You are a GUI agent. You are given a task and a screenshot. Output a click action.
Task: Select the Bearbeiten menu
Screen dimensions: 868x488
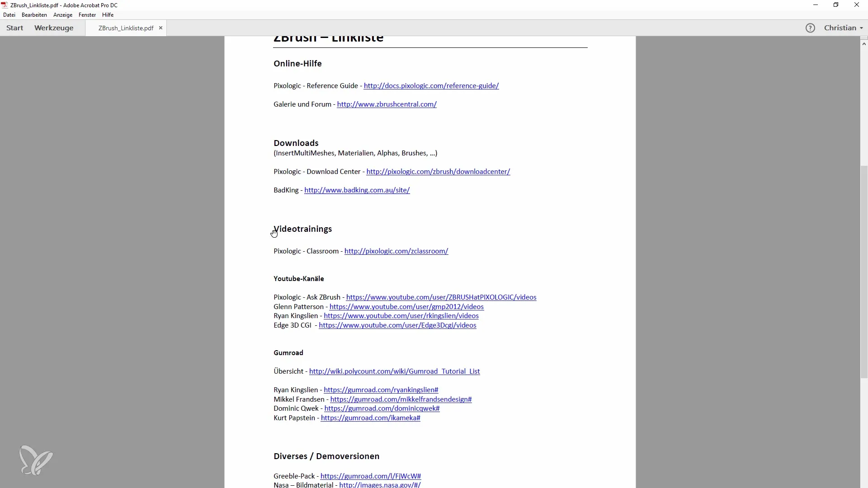pos(34,15)
